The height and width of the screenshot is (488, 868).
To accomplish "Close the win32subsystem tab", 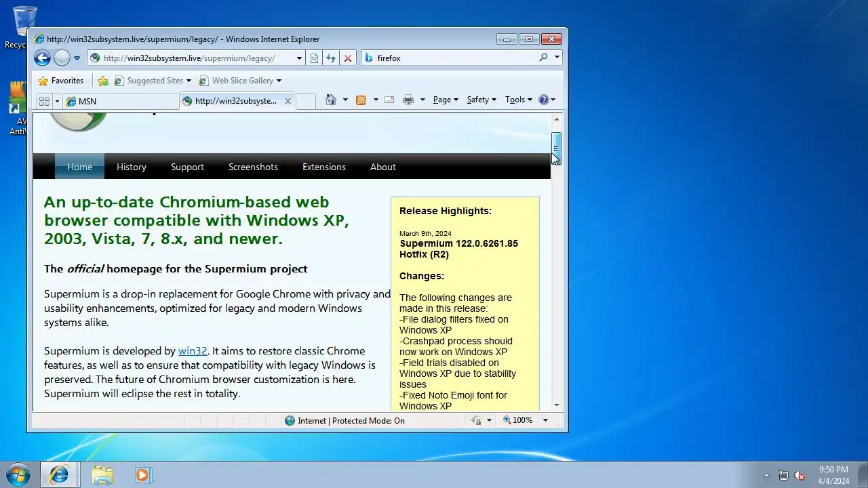I will click(288, 101).
